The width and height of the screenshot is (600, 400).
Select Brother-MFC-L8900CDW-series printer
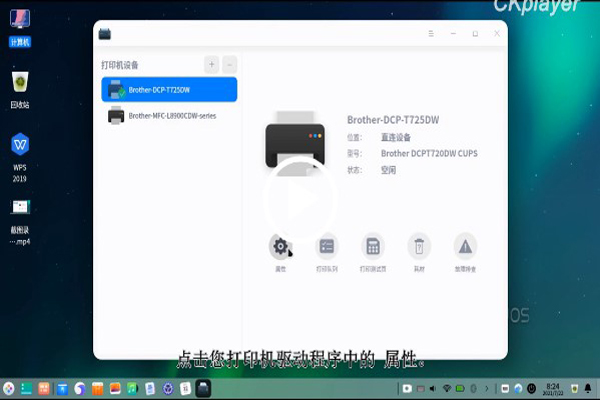(x=169, y=116)
